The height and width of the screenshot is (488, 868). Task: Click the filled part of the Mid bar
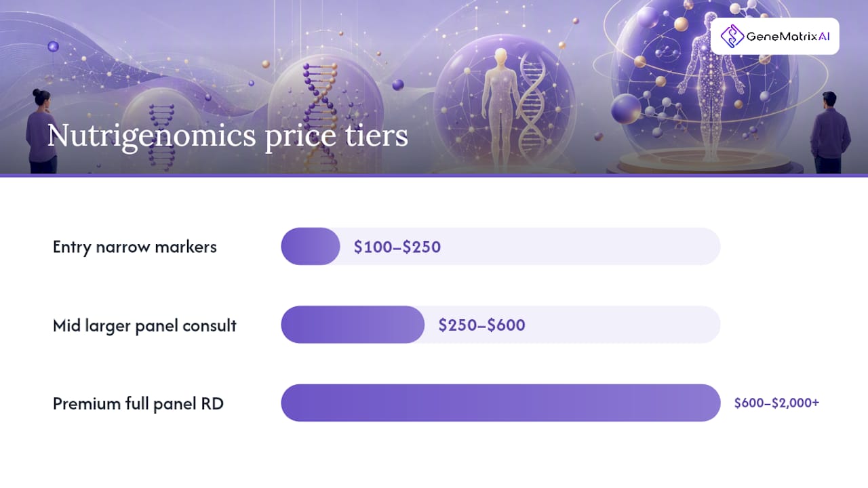(353, 325)
